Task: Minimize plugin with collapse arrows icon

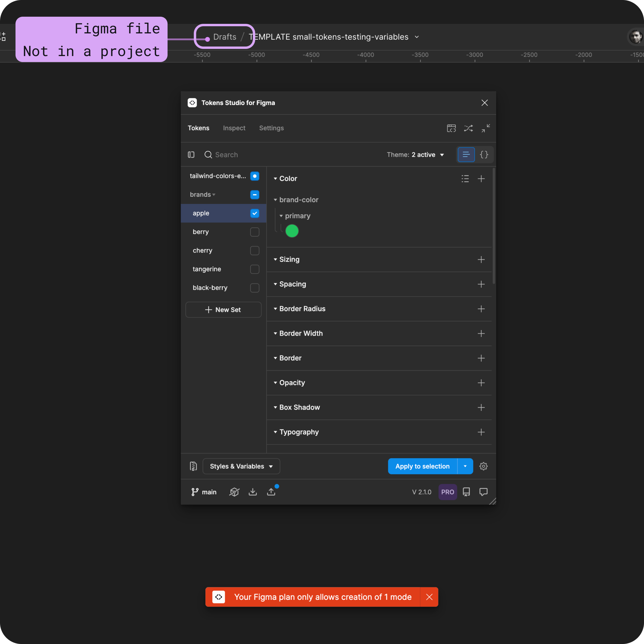Action: pos(486,128)
